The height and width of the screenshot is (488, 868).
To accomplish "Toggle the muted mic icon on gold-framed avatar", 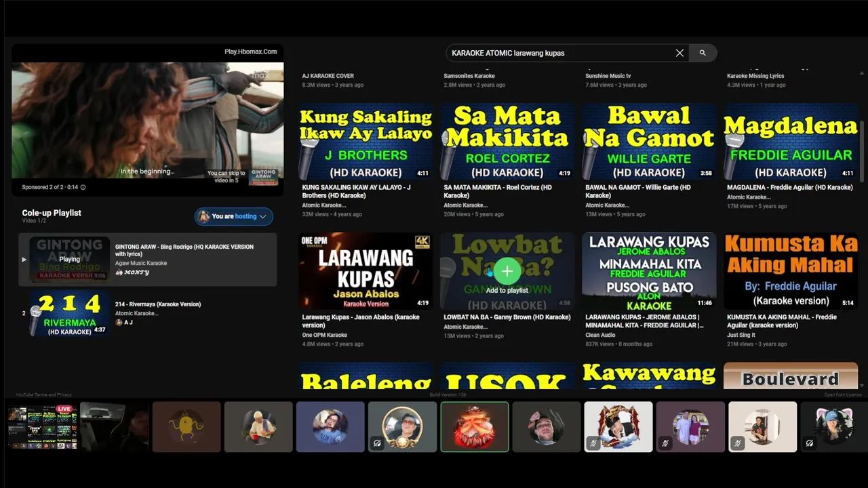I will 378,443.
